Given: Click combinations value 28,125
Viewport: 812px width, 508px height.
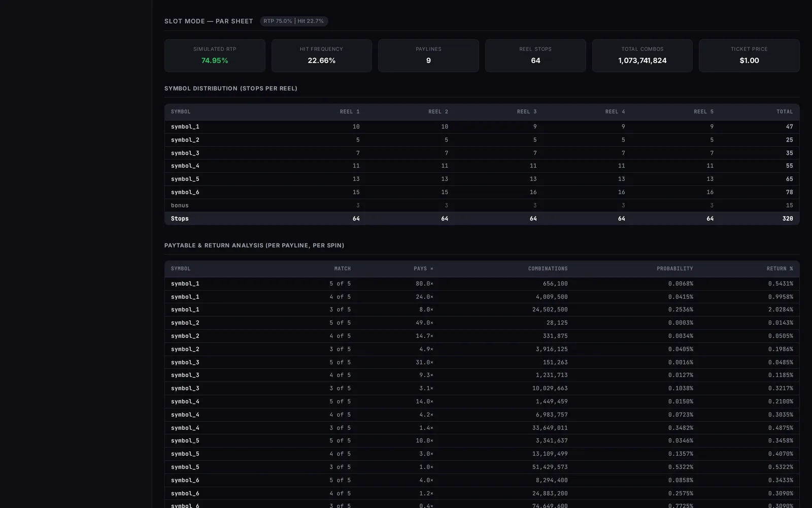Looking at the screenshot, I should tap(557, 323).
